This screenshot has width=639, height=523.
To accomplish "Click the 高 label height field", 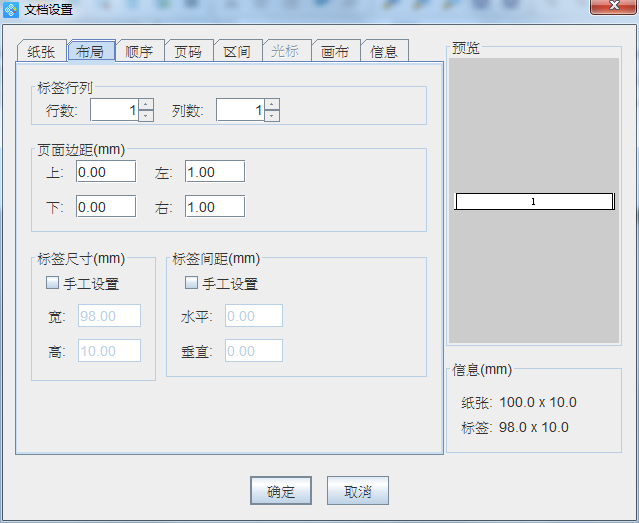I will (x=110, y=351).
